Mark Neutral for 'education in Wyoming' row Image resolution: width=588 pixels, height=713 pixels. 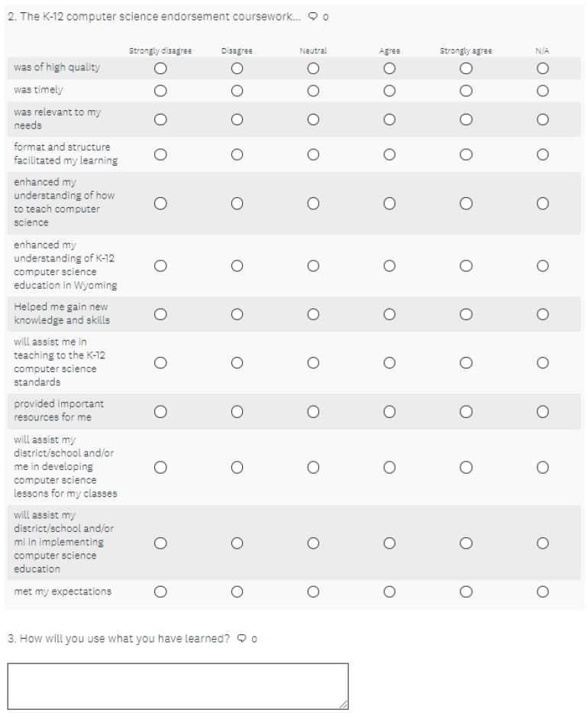[313, 266]
